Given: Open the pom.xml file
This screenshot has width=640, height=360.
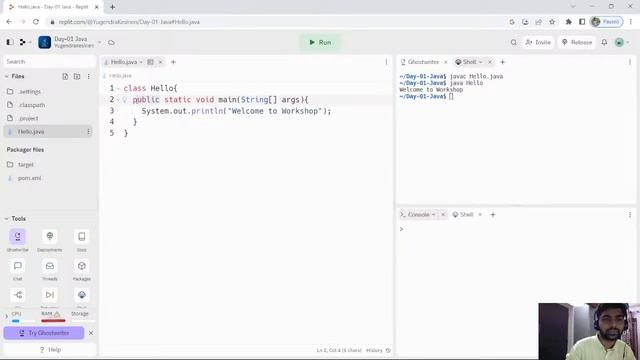Looking at the screenshot, I should 48,178.
